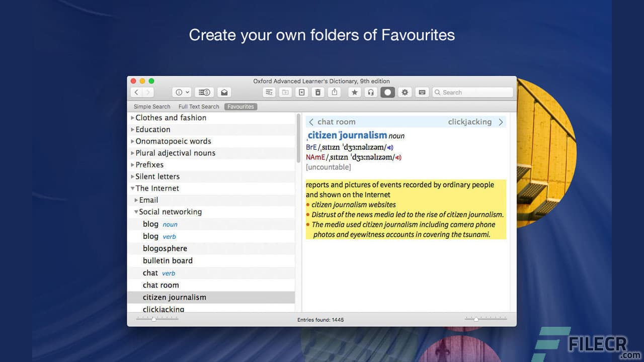This screenshot has height=362, width=644.
Task: Click the star favourites toolbar icon
Action: click(x=355, y=93)
